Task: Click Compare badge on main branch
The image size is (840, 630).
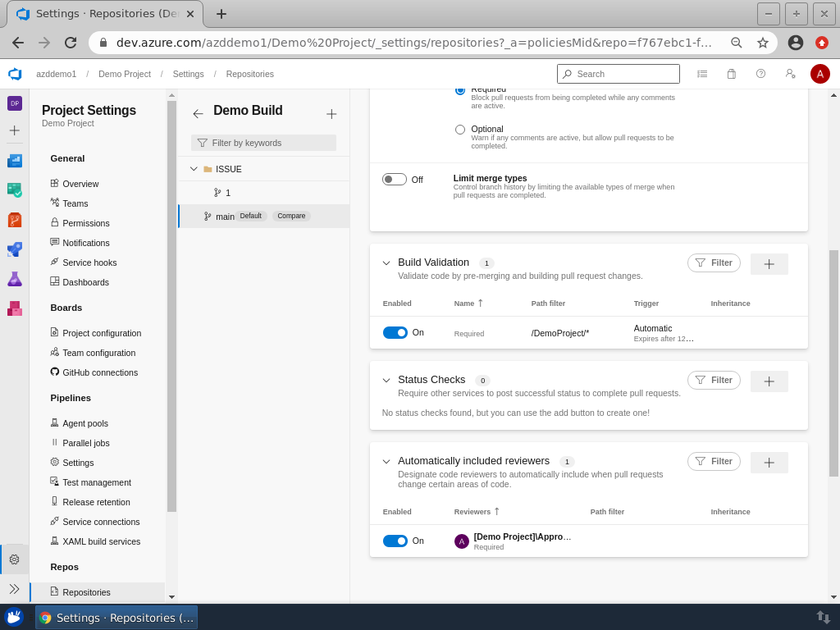Action: coord(291,216)
